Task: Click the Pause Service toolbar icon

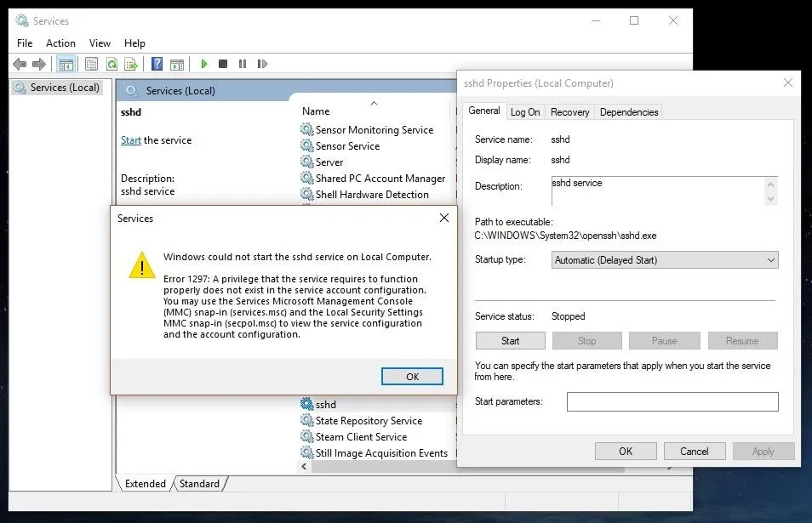Action: 243,64
